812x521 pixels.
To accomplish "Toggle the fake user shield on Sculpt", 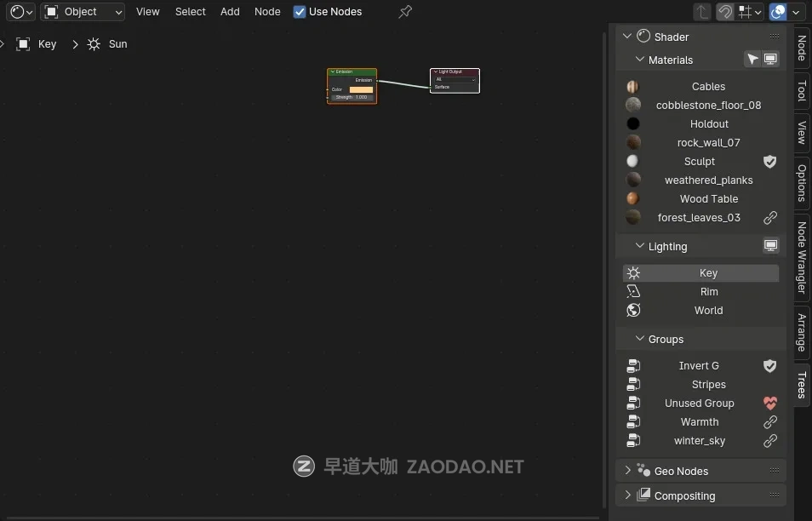I will 770,161.
